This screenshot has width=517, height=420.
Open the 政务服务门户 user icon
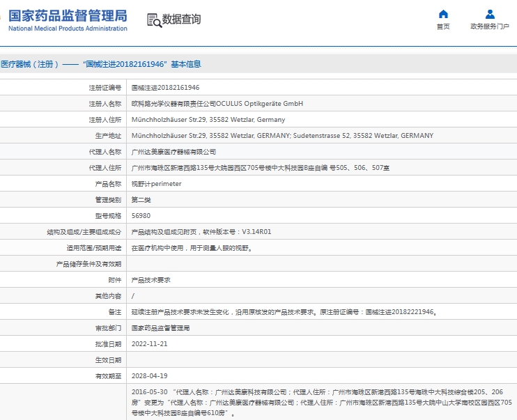click(490, 14)
